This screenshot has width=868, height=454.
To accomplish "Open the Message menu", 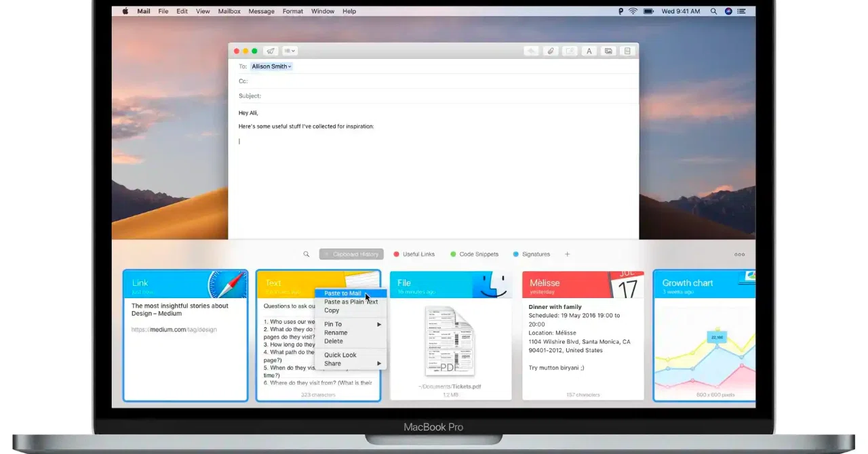I will [x=262, y=12].
